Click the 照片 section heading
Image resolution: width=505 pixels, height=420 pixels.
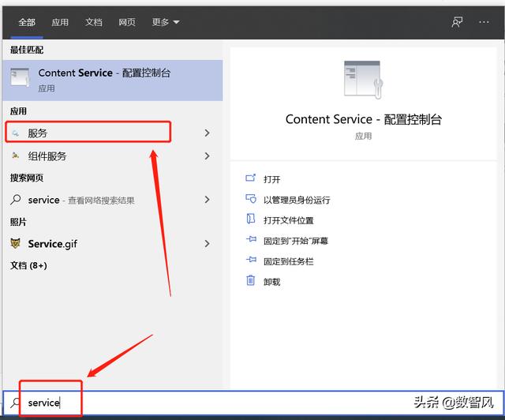(18, 222)
